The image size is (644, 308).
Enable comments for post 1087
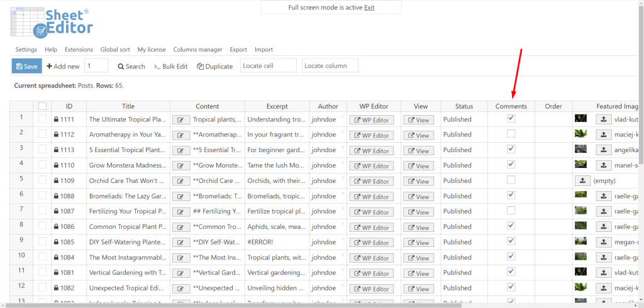pyautogui.click(x=511, y=211)
